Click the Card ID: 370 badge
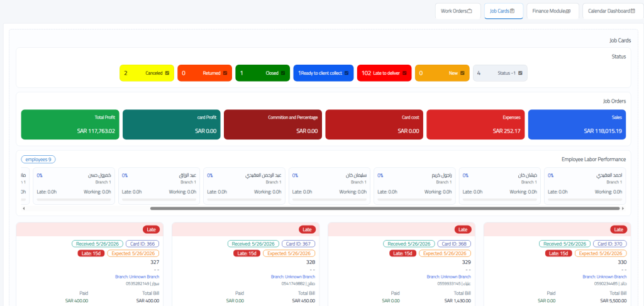The width and height of the screenshot is (644, 306). (x=610, y=244)
